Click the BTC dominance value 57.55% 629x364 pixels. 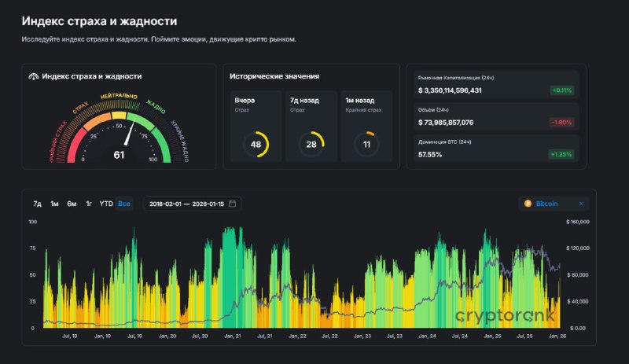430,154
